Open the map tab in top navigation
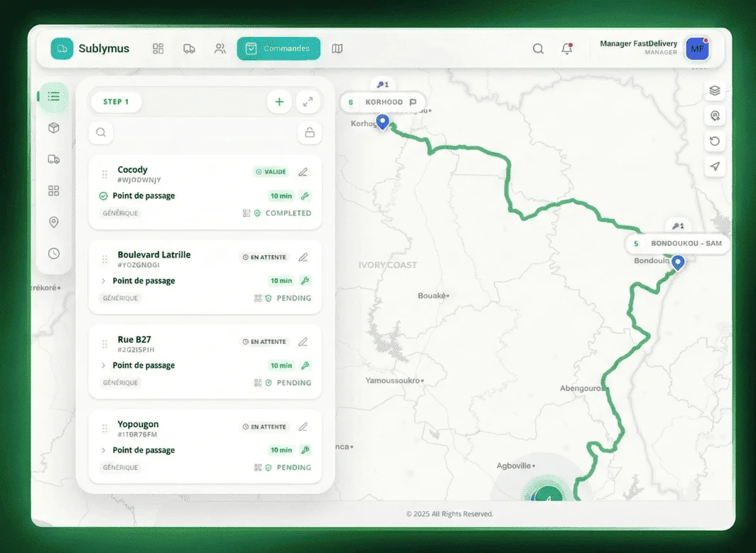 pos(337,48)
